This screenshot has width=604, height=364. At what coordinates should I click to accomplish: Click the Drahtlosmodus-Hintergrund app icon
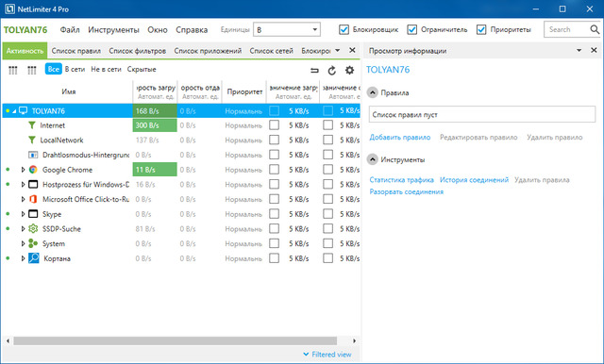click(33, 155)
